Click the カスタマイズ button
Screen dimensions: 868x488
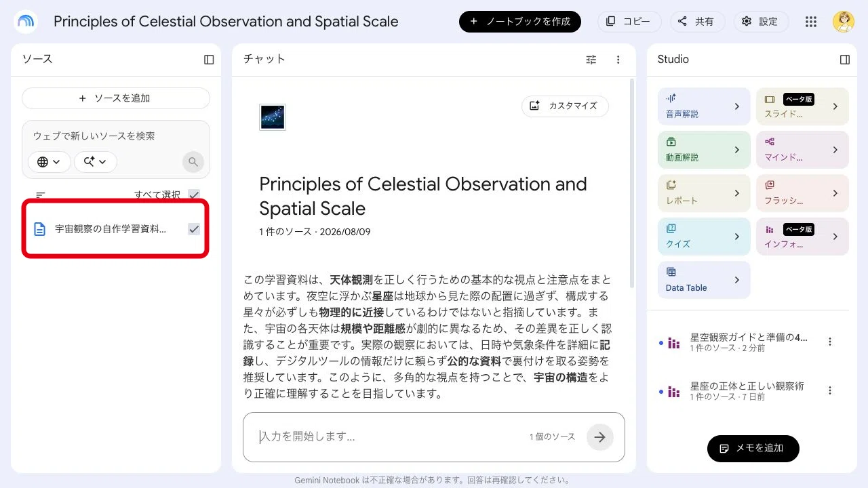(565, 106)
